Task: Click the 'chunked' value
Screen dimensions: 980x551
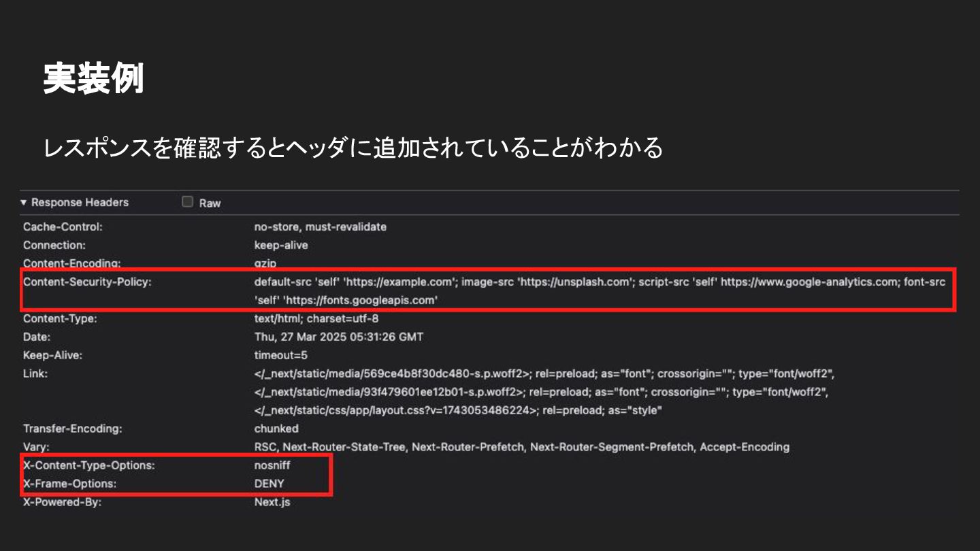Action: pos(276,429)
